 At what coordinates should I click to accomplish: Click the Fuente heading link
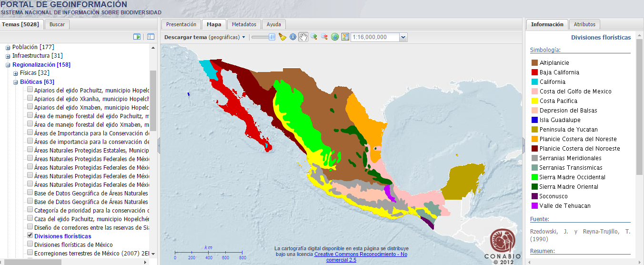point(539,219)
